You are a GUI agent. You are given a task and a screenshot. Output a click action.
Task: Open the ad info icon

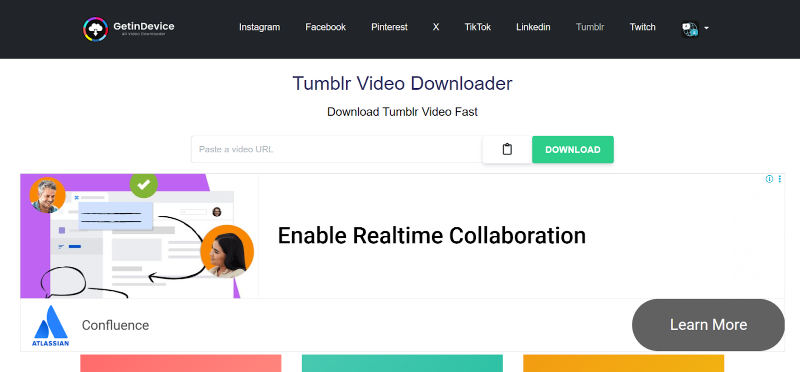[x=769, y=179]
